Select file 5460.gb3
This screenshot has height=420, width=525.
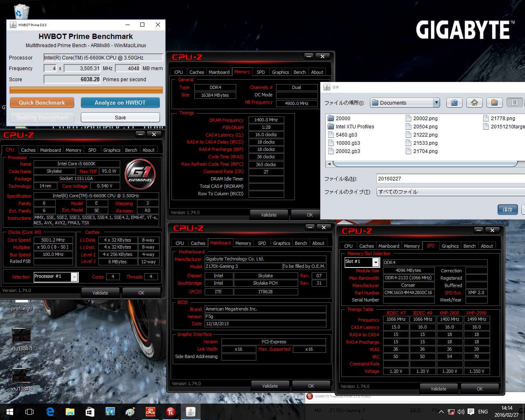pos(342,135)
